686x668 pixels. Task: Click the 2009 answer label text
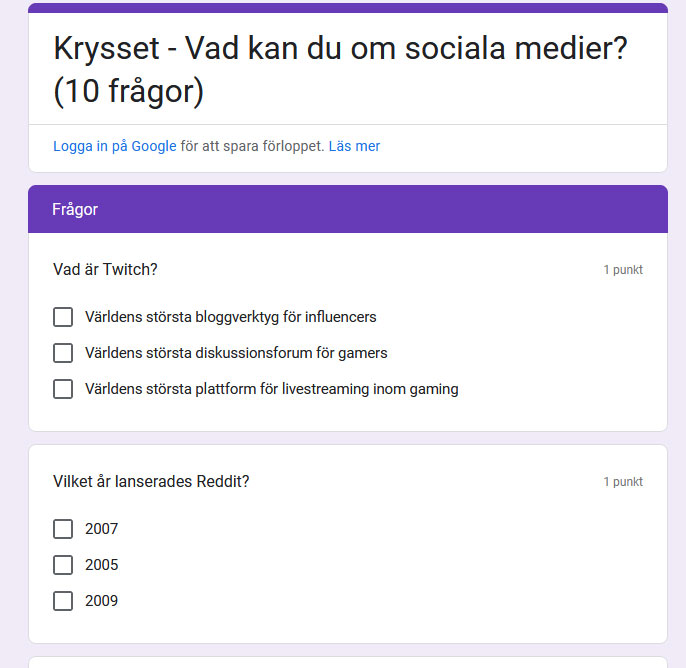point(102,601)
